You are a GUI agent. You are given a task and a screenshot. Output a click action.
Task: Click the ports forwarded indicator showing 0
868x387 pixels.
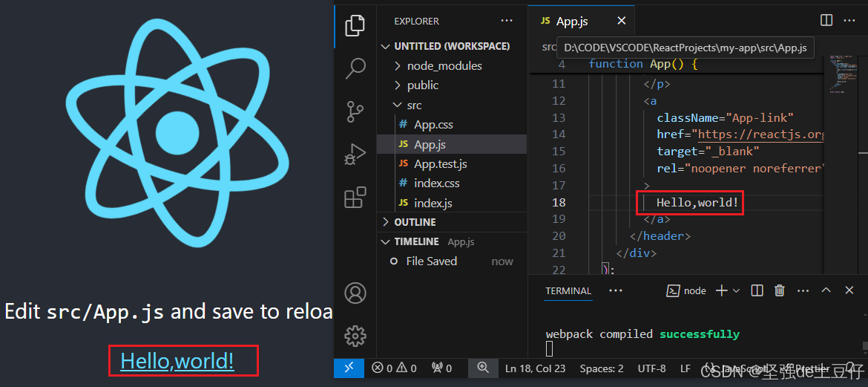tap(441, 368)
